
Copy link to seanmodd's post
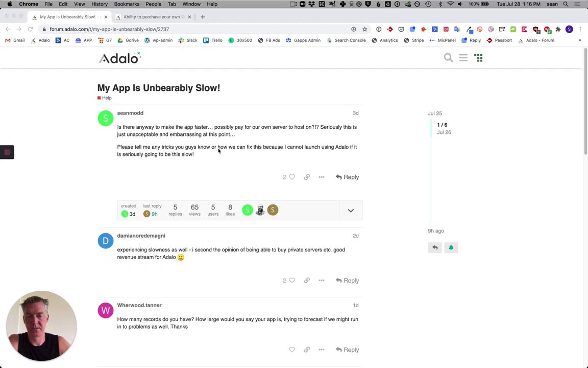[307, 177]
